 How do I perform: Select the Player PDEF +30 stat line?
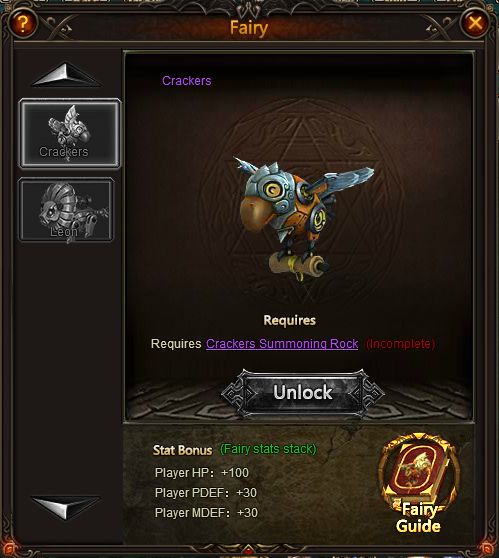coord(206,493)
